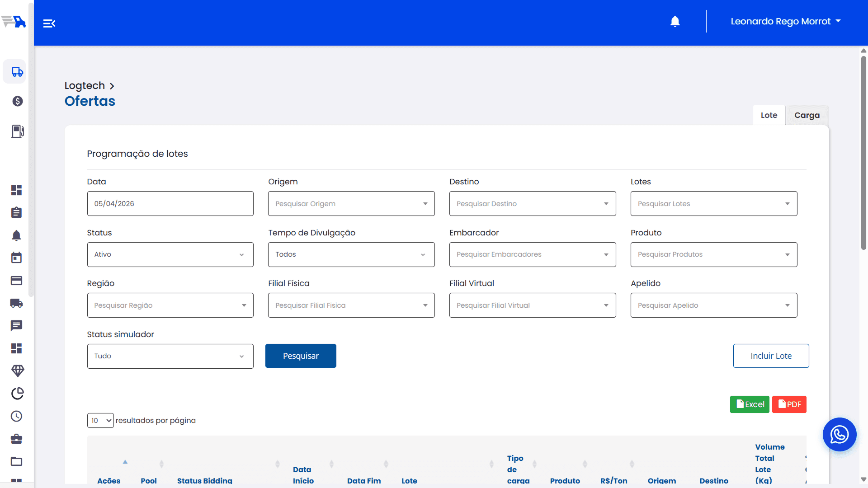868x488 pixels.
Task: Click the Data field with 05/04/2026
Action: (170, 204)
